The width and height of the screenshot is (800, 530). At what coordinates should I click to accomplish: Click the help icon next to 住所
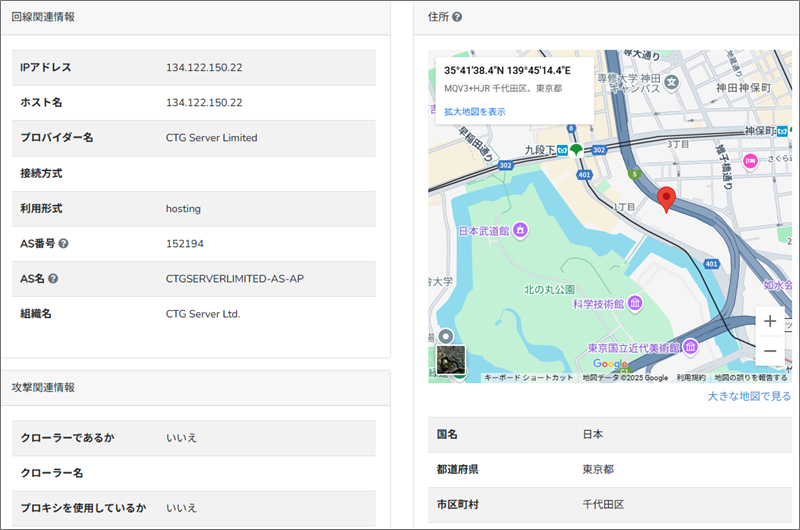(457, 17)
